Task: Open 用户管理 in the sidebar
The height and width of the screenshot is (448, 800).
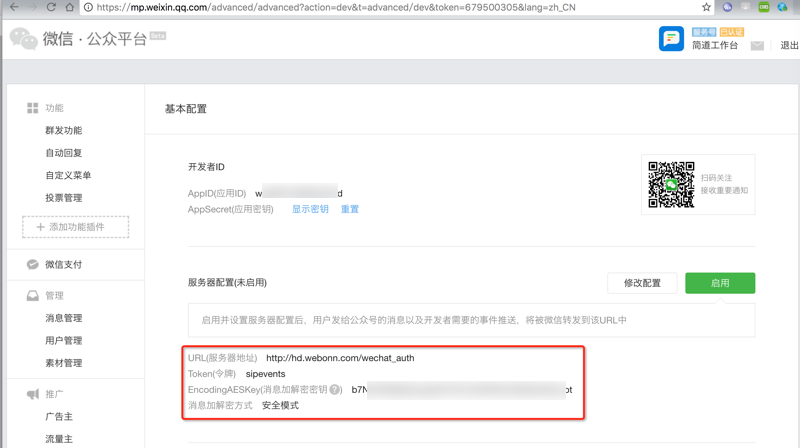Action: (64, 341)
